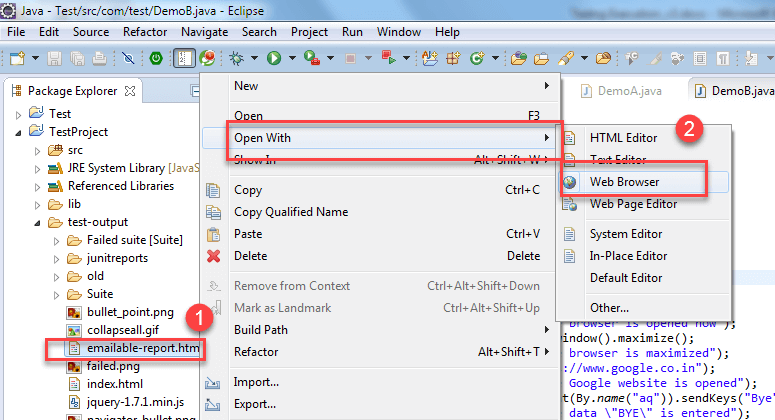Click the Debug bug icon in toolbar
Image resolution: width=775 pixels, height=420 pixels.
tap(237, 59)
